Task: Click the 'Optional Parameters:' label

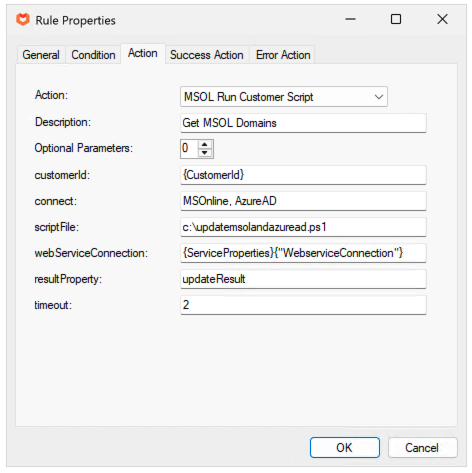Action: click(x=83, y=148)
